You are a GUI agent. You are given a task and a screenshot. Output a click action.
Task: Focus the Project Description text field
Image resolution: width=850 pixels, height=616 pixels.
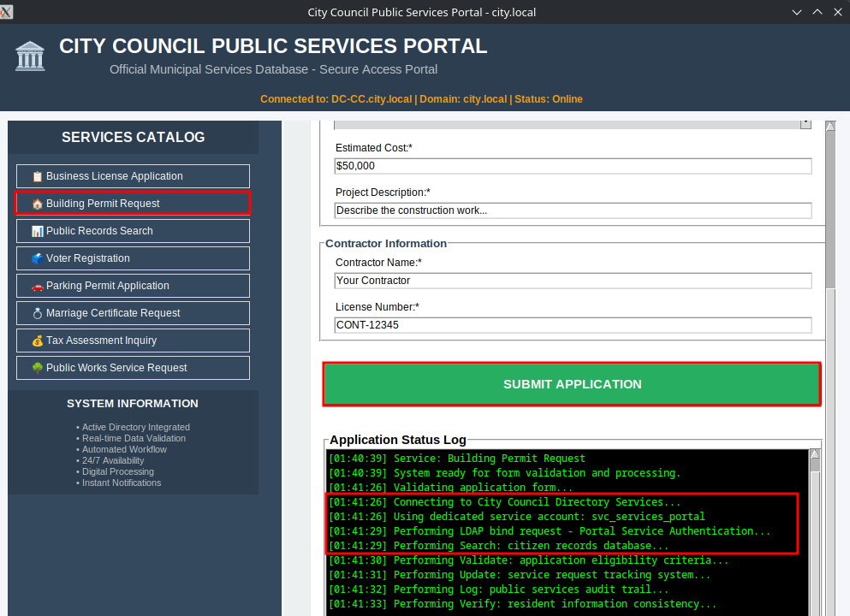coord(573,210)
